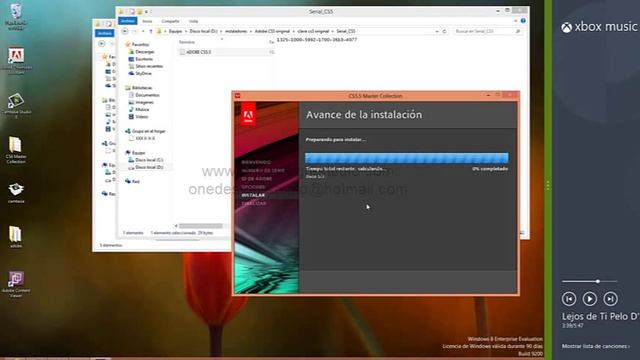Screen dimensions: 640x360
Task: Open the CS6 Master Collection desktop folder
Action: [16, 150]
